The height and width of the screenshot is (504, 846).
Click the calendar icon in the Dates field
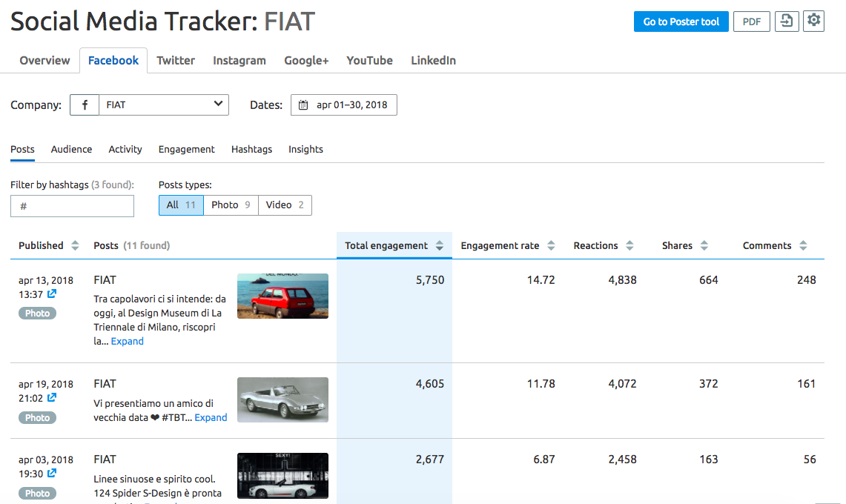click(x=304, y=105)
